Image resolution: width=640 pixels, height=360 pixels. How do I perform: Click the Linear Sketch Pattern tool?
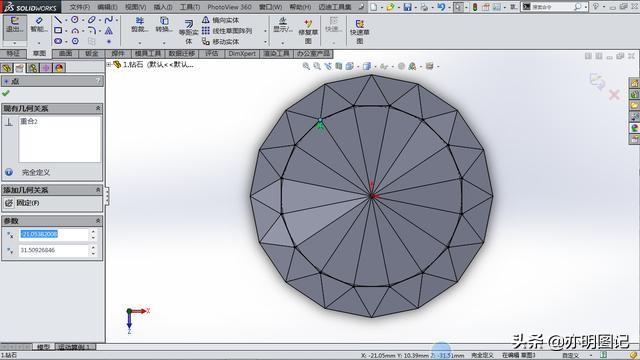(x=227, y=31)
